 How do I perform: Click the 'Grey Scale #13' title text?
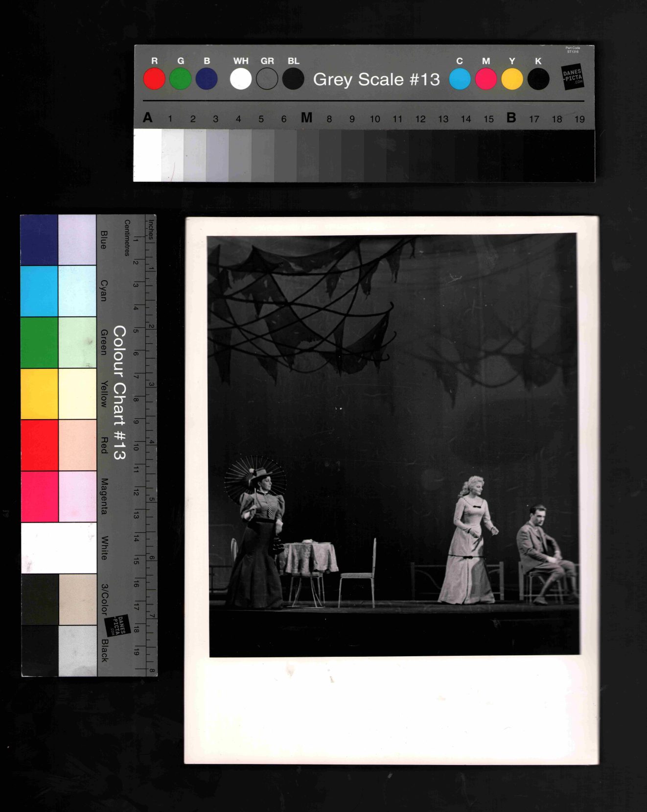[376, 79]
